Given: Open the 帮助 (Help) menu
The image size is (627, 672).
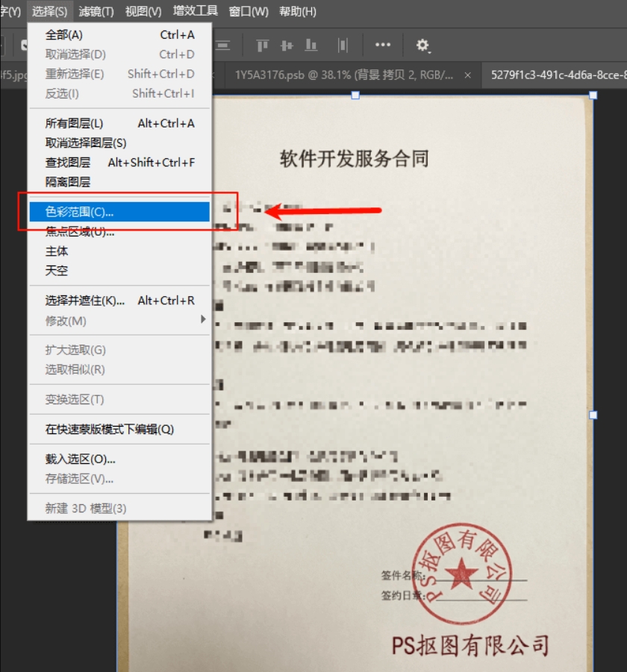Looking at the screenshot, I should tap(298, 11).
